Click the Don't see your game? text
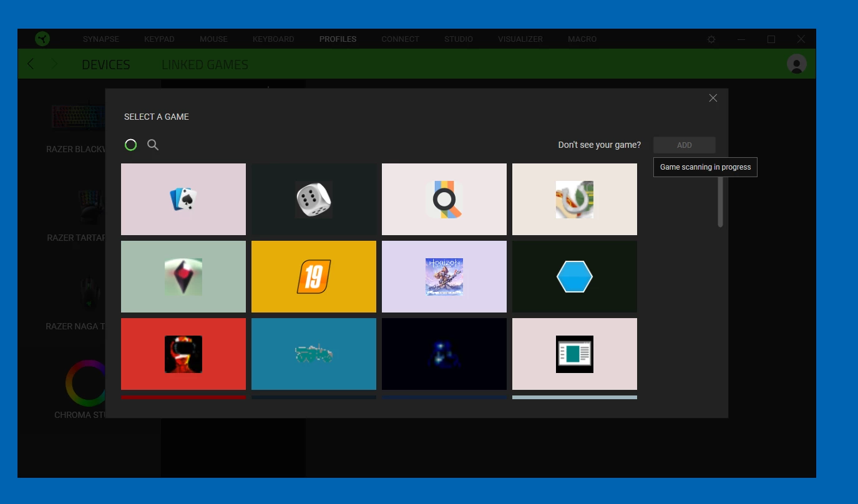 [x=599, y=145]
